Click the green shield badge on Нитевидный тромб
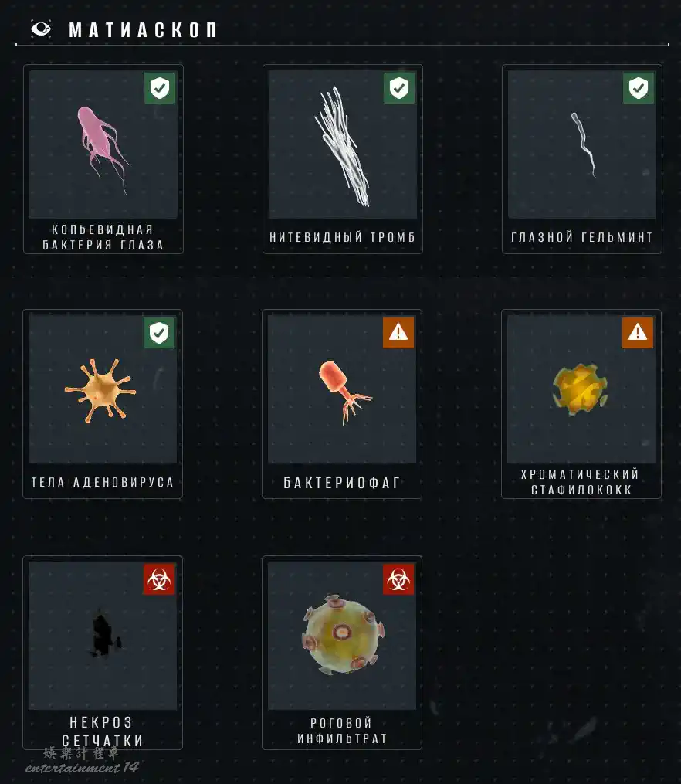681x784 pixels. [x=399, y=89]
